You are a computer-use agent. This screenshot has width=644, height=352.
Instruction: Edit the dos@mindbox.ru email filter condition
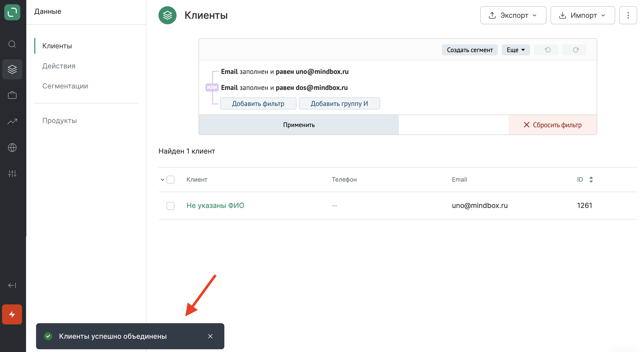coord(284,88)
